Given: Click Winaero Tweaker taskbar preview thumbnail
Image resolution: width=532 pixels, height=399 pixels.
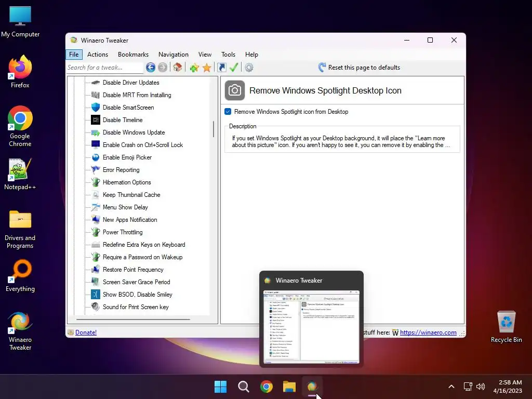Looking at the screenshot, I should pyautogui.click(x=311, y=327).
